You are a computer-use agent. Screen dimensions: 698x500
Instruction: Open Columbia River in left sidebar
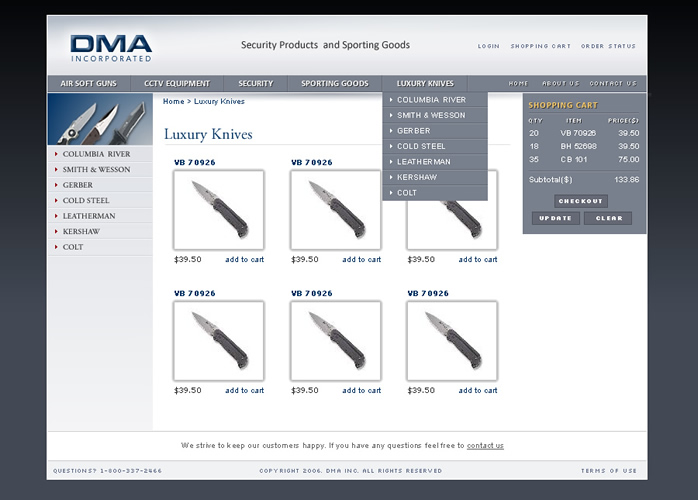coord(96,155)
